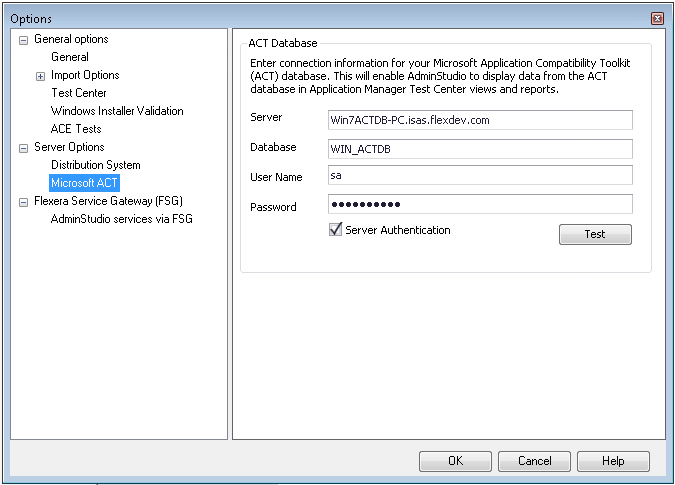Collapse the Flexera Service Gateway node
Image resolution: width=675 pixels, height=485 pixels.
coord(23,201)
